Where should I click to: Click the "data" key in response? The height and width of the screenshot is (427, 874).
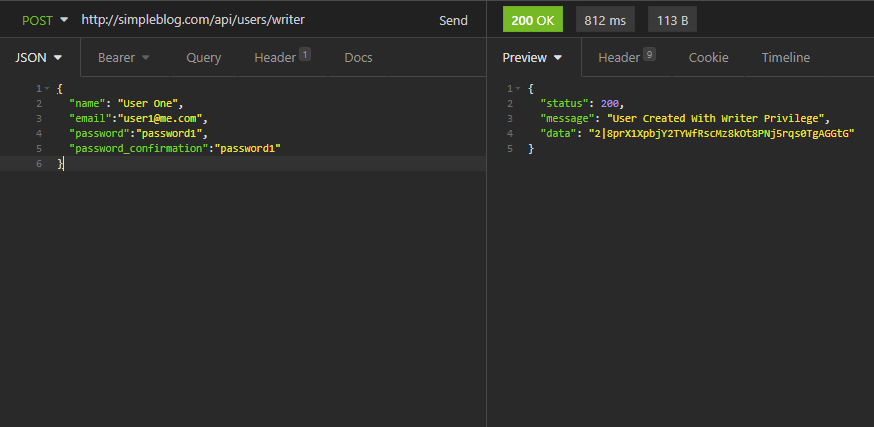pos(559,134)
